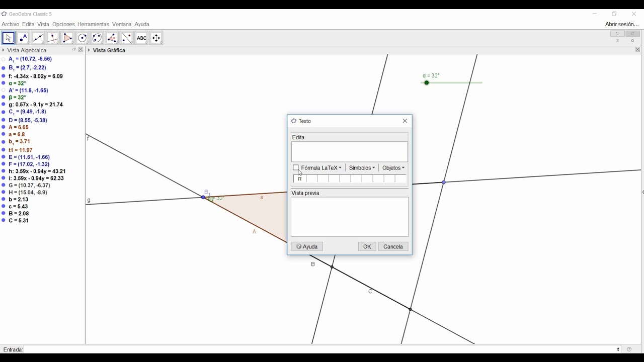The width and height of the screenshot is (644, 362).
Task: Insert the π symbol in text
Action: (x=300, y=179)
